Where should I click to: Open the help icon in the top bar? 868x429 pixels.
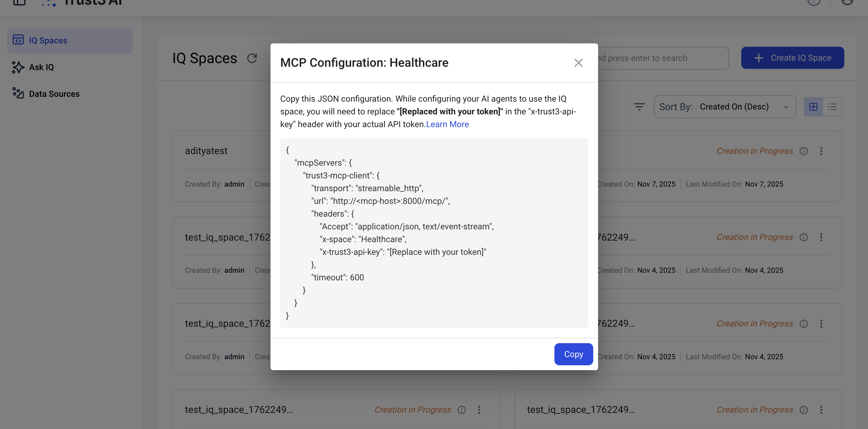814,3
